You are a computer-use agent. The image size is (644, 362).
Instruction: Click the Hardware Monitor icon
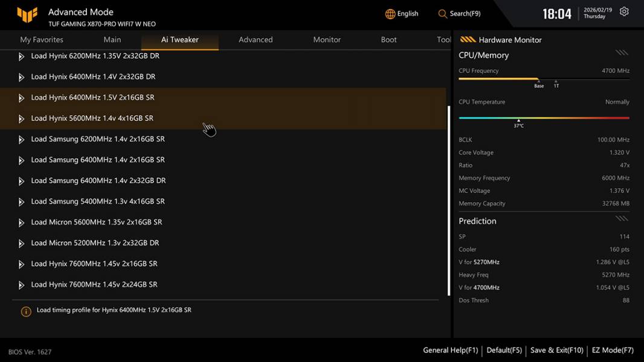(468, 40)
